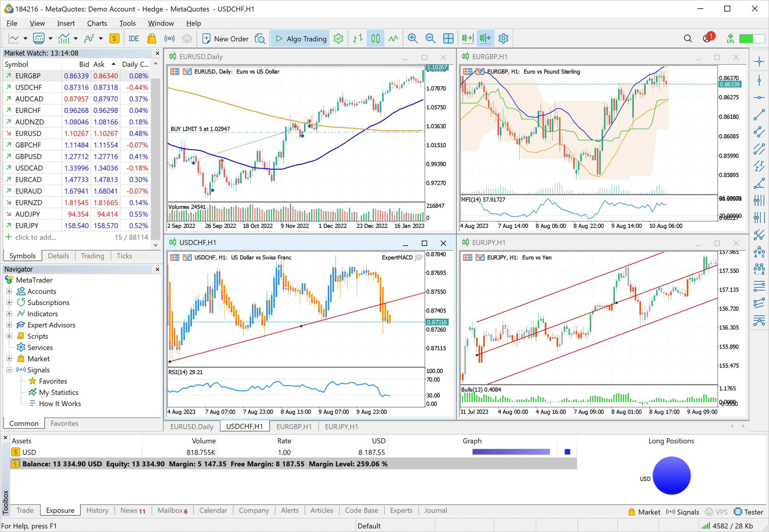
Task: Click the USD blue graph bar
Action: 511,452
